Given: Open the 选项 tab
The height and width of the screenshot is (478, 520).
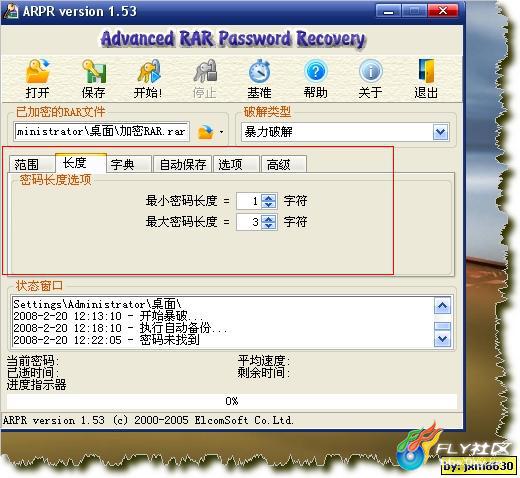Looking at the screenshot, I should coord(236,164).
